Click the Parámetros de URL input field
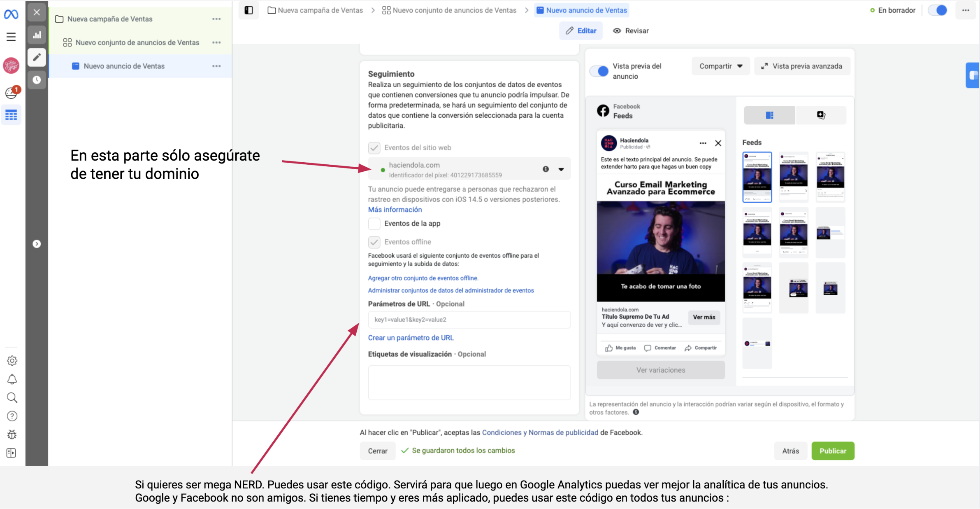Viewport: 980px width, 509px height. 469,320
